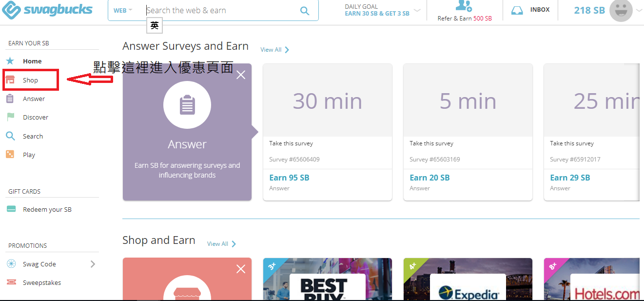
Task: Open the 5 min survey card
Action: 468,132
